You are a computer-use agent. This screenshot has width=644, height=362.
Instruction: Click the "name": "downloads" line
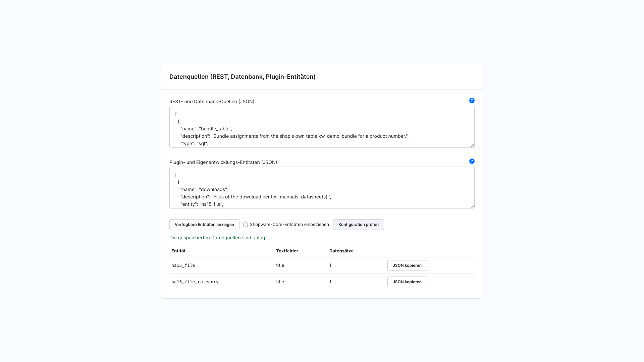coord(204,189)
